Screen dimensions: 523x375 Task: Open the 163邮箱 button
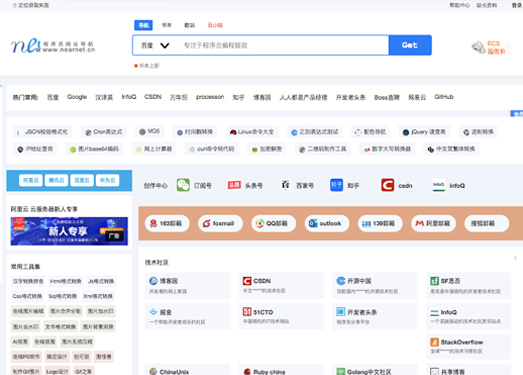167,223
